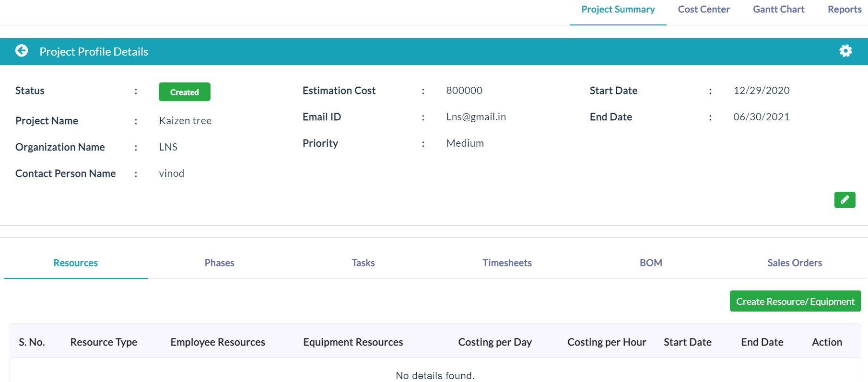Screen dimensions: 868x382
Task: Click the S. No. column header
Action: [32, 342]
